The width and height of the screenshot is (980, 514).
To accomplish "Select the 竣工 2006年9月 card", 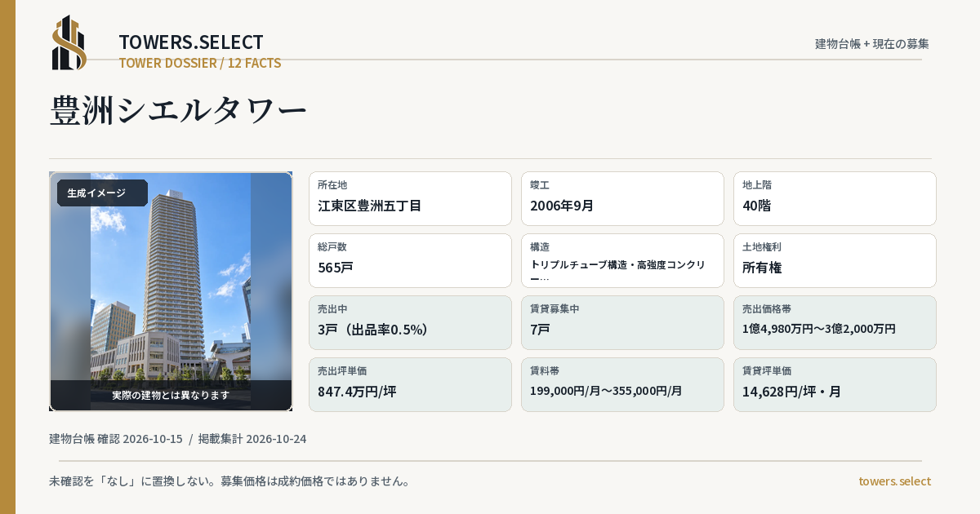I will click(622, 198).
